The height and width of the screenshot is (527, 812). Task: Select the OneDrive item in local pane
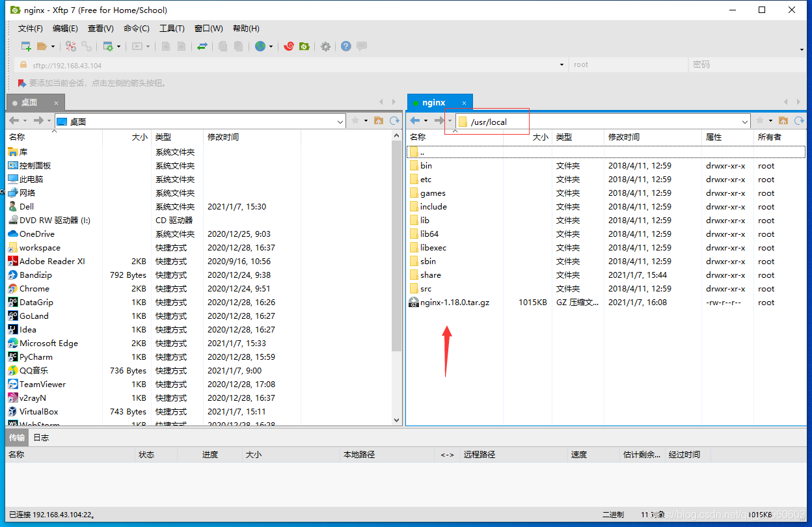31,234
